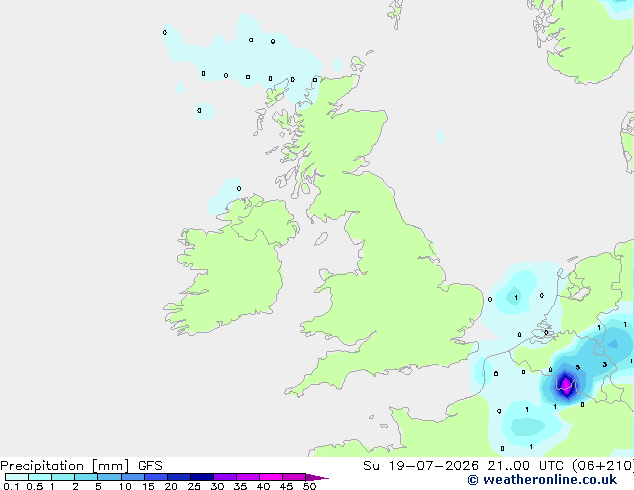
Task: Click the '20' legend scale label
Action: click(x=171, y=486)
